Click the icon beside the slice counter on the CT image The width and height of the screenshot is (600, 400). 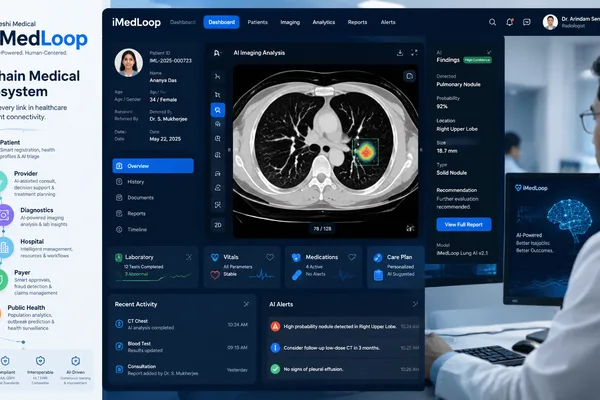tap(410, 229)
